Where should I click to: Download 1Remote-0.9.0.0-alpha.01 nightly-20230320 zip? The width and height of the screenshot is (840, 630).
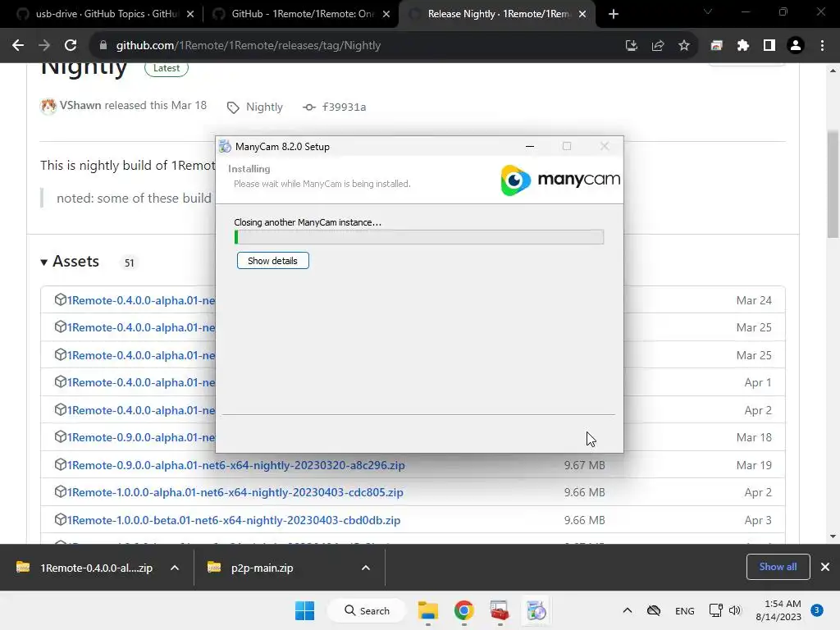[x=235, y=465]
